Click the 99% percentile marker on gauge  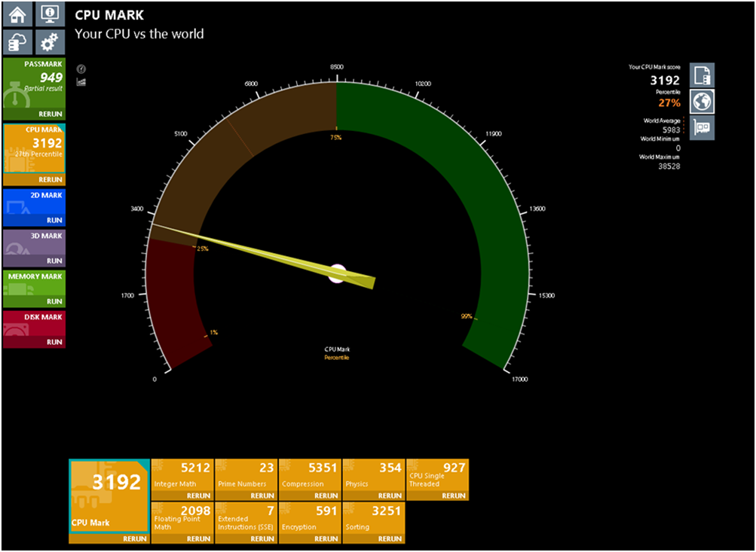point(467,316)
